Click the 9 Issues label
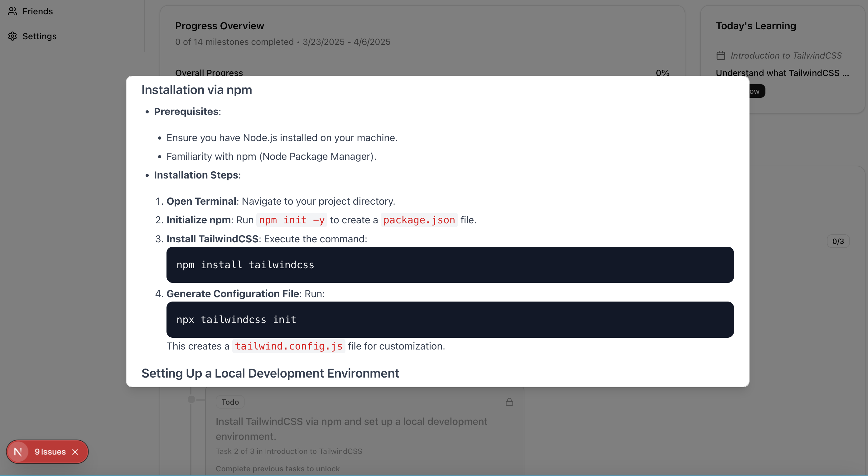Image resolution: width=868 pixels, height=476 pixels. pyautogui.click(x=50, y=452)
